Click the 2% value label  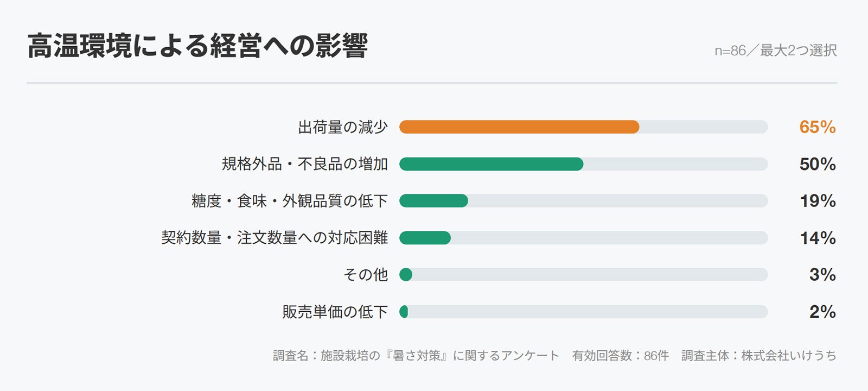click(x=822, y=312)
